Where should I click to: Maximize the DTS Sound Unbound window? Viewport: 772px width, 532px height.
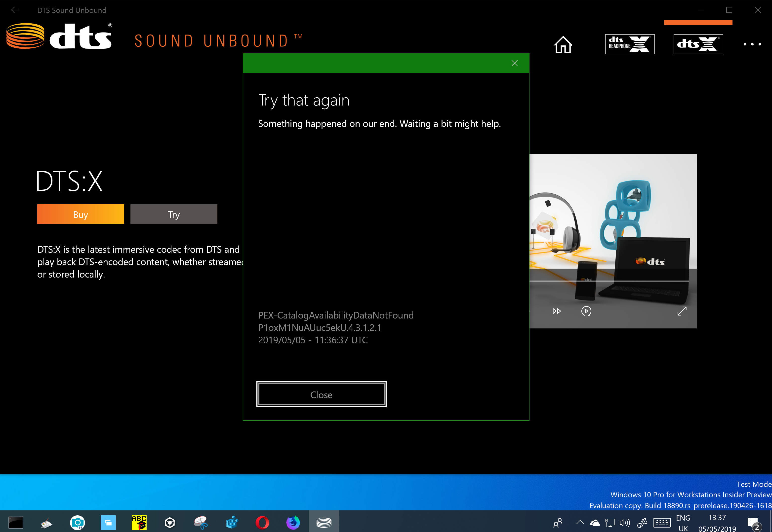coord(729,10)
